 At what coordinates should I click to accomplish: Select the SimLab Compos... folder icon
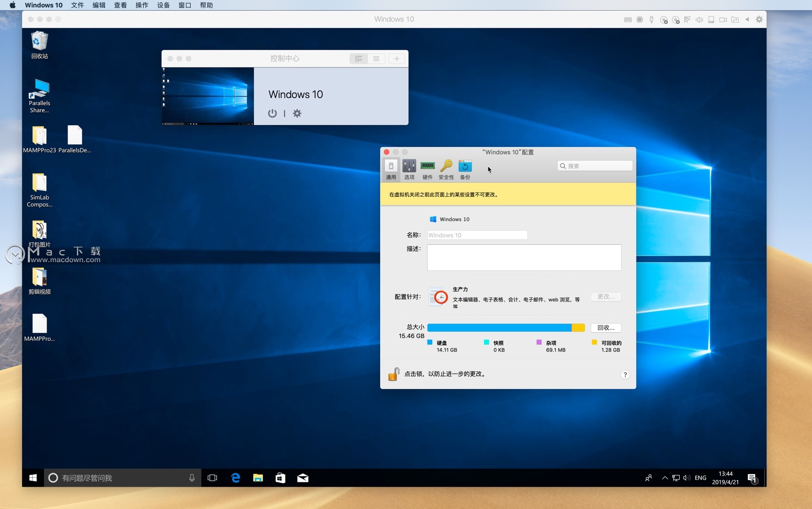tap(39, 190)
